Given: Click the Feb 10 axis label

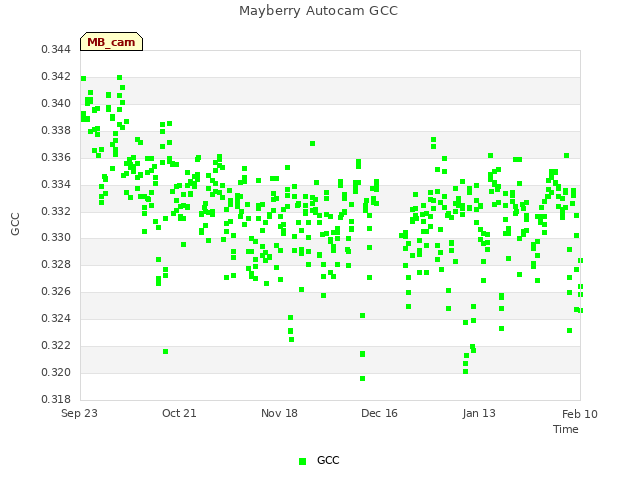Looking at the screenshot, I should 580,414.
